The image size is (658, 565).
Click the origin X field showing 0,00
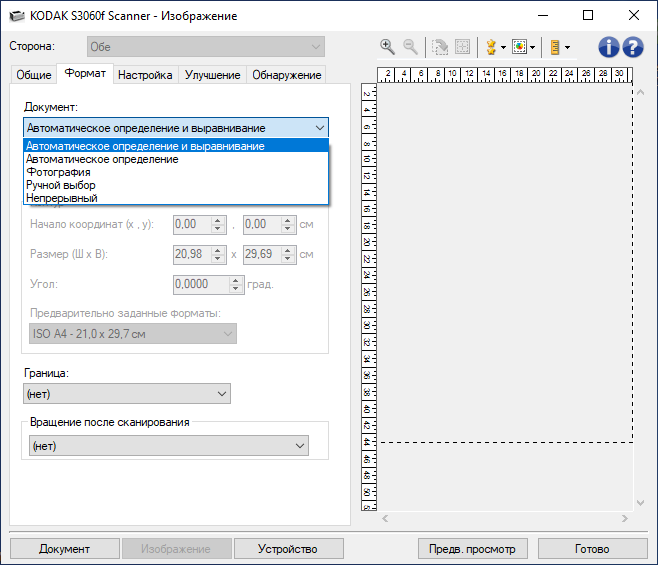(x=192, y=224)
